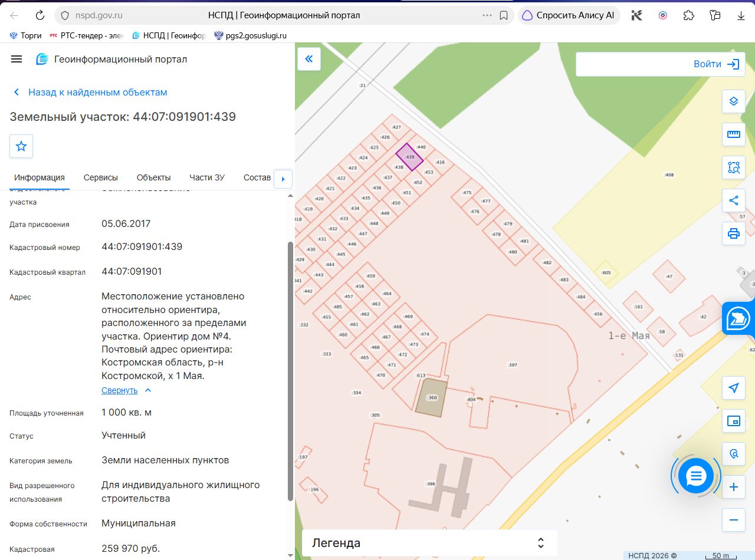Screen dimensions: 755x560
Task: Collapse the side panel with the double-chevron button
Action: pyautogui.click(x=309, y=59)
